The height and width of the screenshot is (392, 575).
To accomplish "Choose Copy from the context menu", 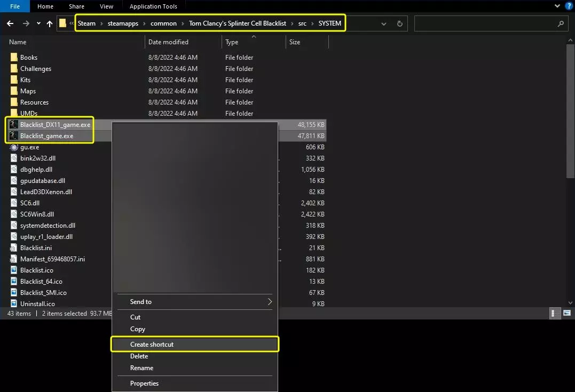I will 195,329.
